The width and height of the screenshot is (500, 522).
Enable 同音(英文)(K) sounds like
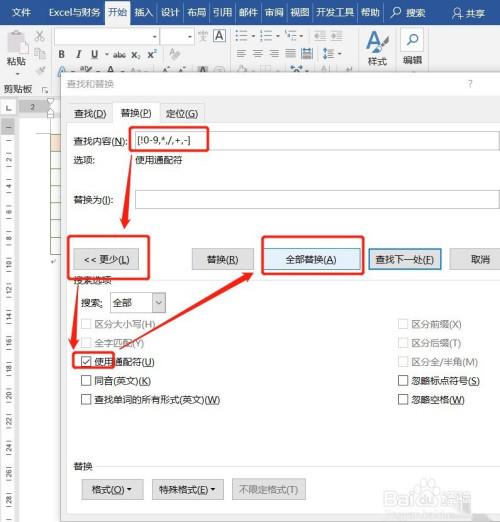pyautogui.click(x=86, y=380)
